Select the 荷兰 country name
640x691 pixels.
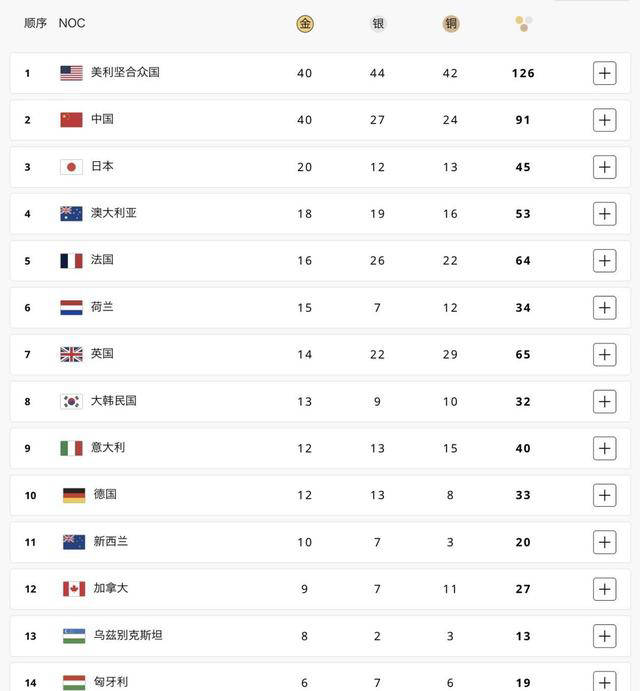coord(102,307)
